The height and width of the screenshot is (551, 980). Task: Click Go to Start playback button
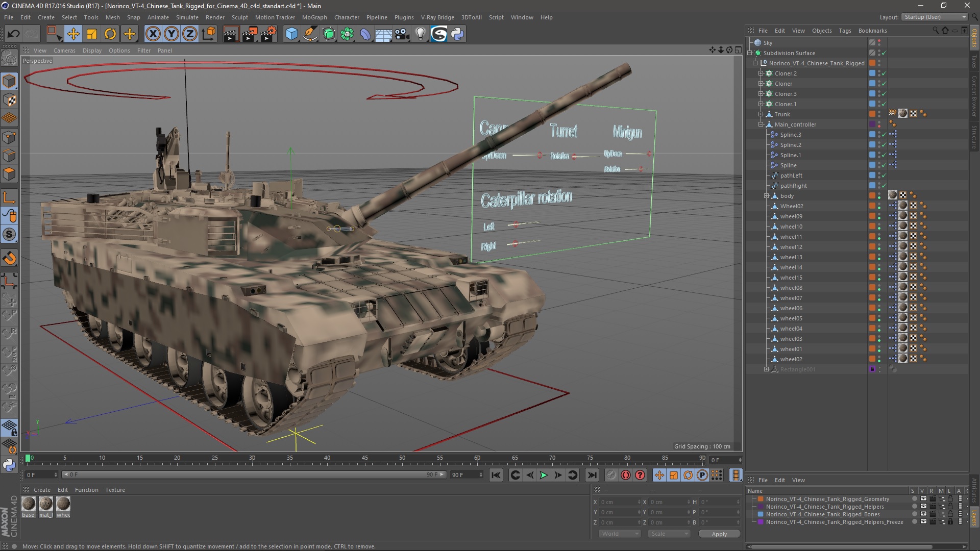click(496, 475)
